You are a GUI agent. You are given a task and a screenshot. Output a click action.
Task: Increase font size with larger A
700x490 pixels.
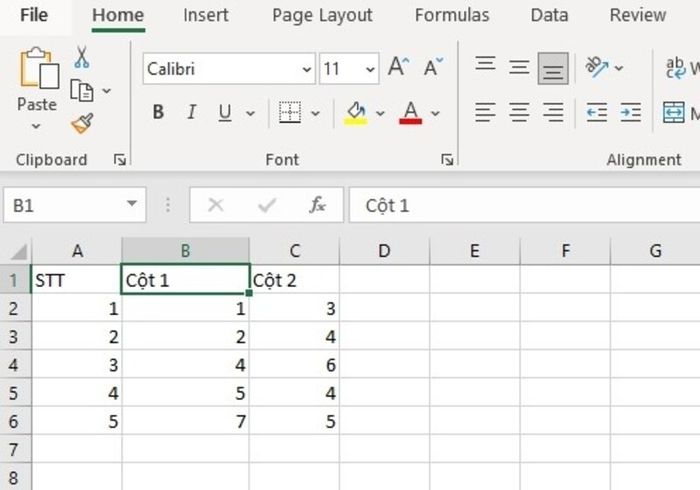click(398, 68)
